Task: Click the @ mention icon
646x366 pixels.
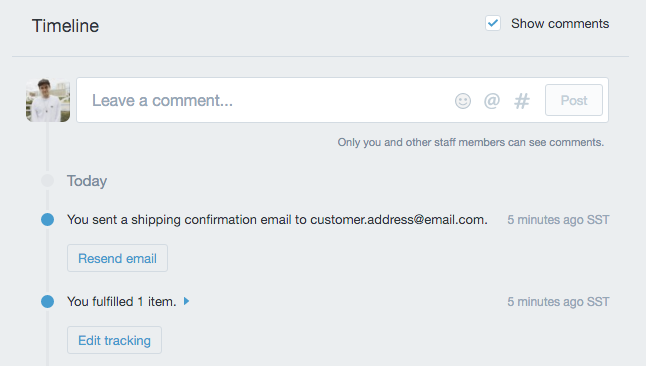Action: 492,101
